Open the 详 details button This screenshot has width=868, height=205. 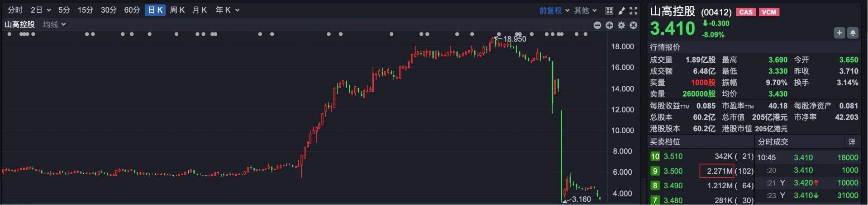click(852, 142)
